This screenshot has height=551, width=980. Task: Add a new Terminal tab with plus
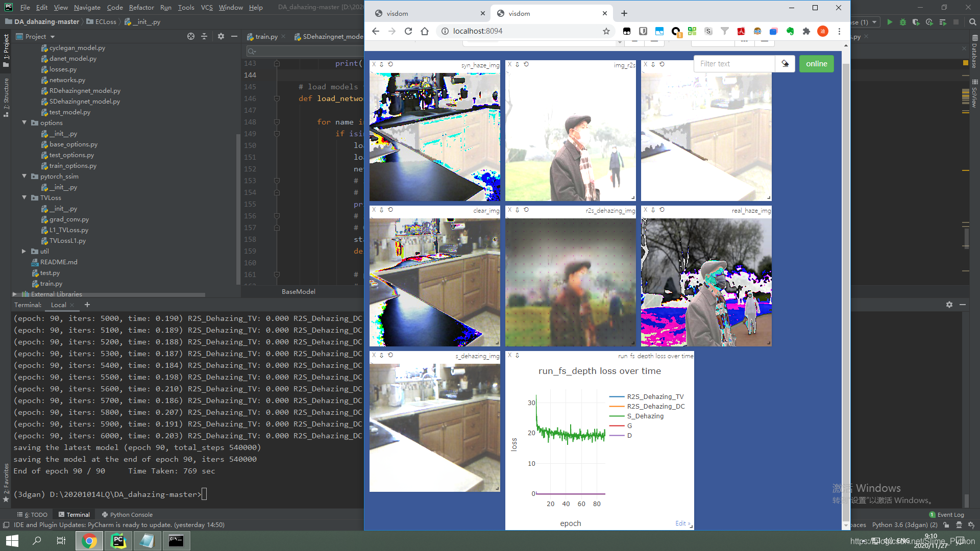(87, 305)
